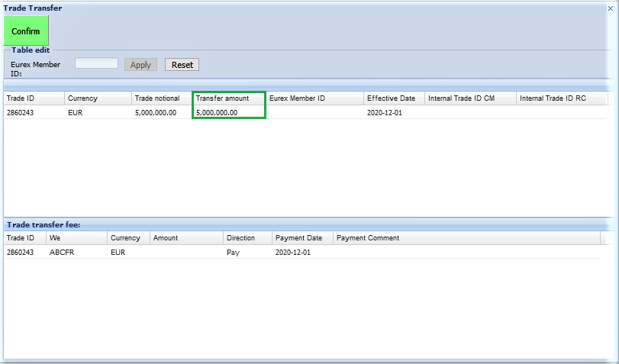Select the ABCFR cell in fee table
Screen dimensions: 619x364
tap(76, 253)
